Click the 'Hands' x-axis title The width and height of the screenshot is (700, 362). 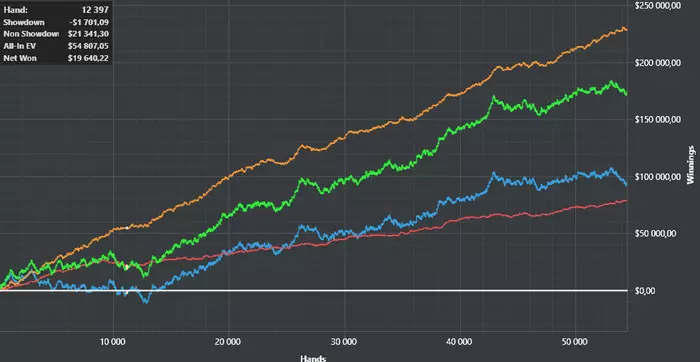pyautogui.click(x=313, y=358)
